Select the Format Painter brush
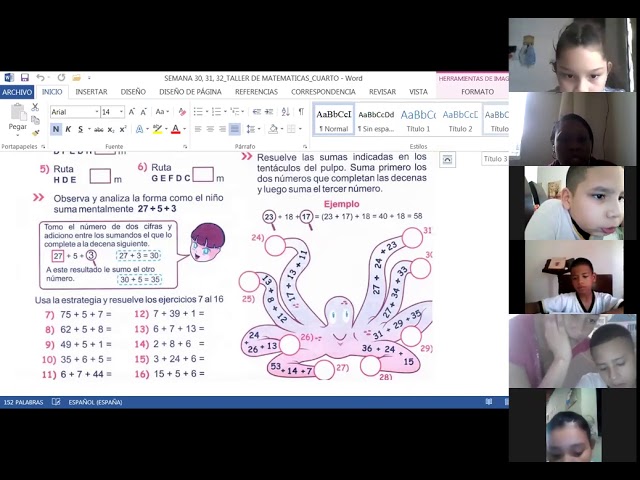The image size is (640, 480). click(x=35, y=133)
